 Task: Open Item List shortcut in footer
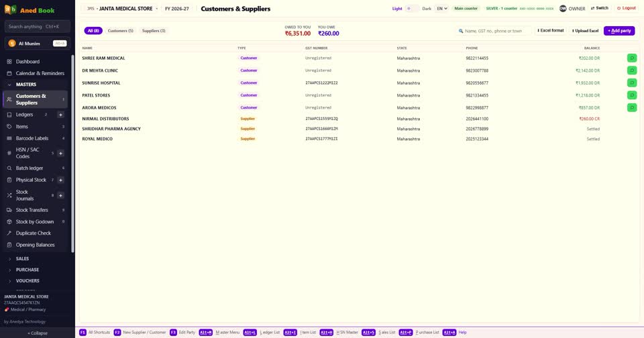coord(300,332)
